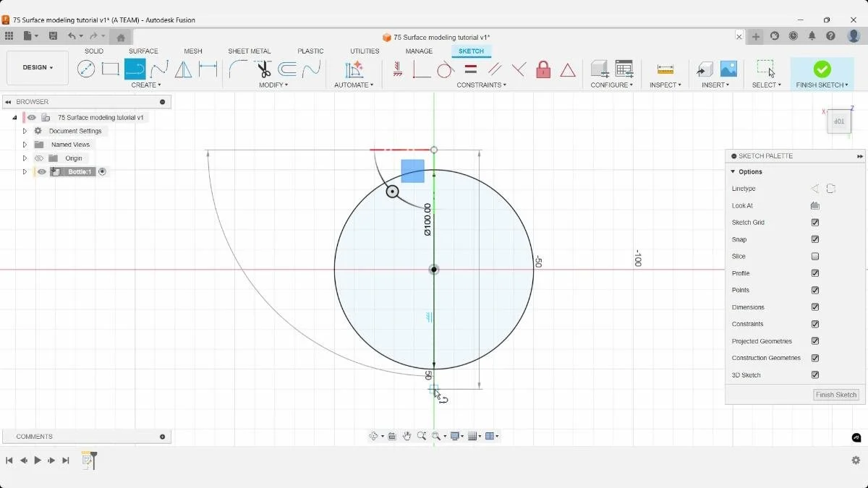The image size is (868, 488).
Task: Open the Help question mark
Action: point(831,36)
